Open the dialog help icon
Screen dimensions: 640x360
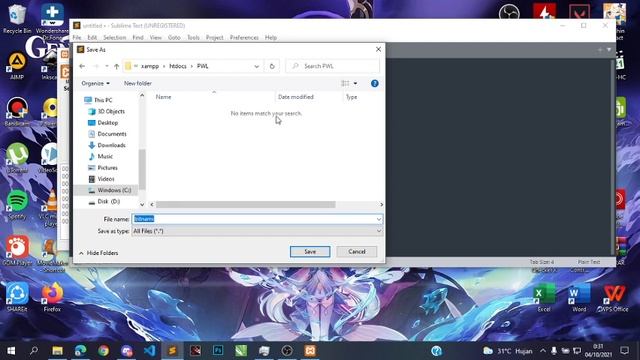click(x=374, y=83)
